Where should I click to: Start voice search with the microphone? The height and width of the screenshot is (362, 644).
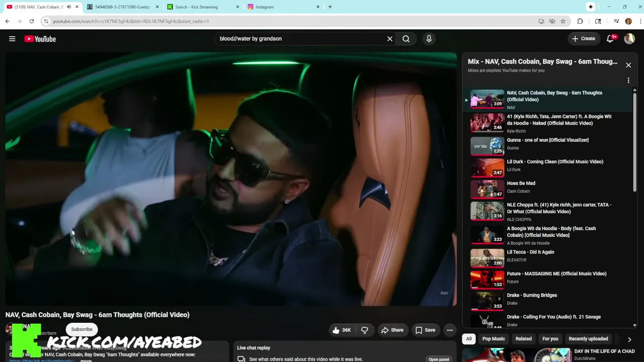429,39
